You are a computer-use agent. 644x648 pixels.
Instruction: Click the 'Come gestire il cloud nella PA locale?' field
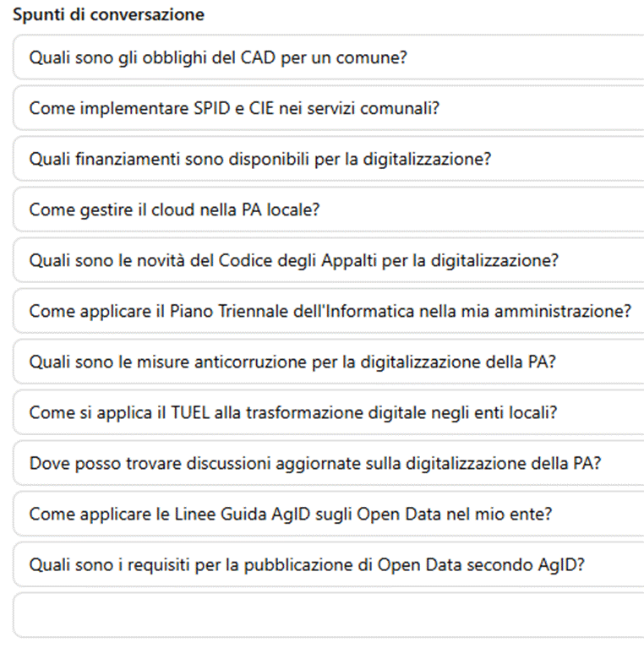point(329,210)
